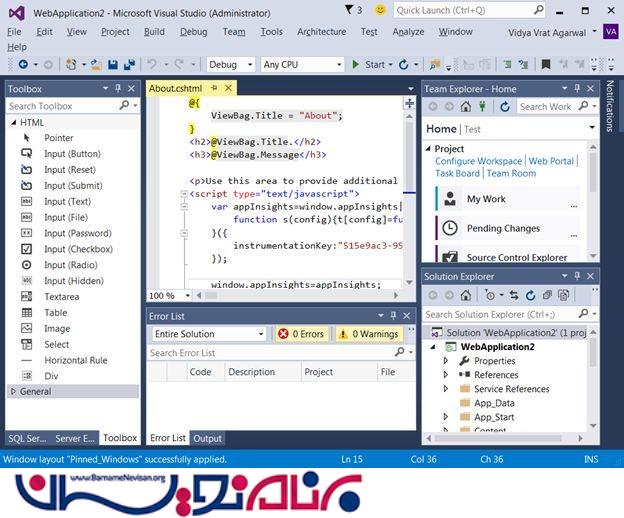This screenshot has height=518, width=624.
Task: Refresh the Team Explorer panel
Action: tap(504, 107)
